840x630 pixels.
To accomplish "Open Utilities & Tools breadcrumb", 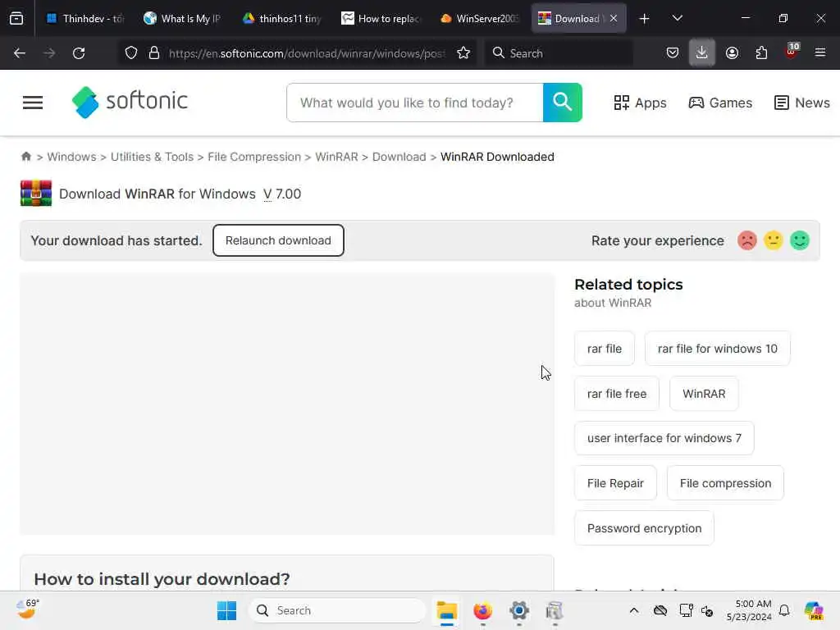I will coord(152,157).
